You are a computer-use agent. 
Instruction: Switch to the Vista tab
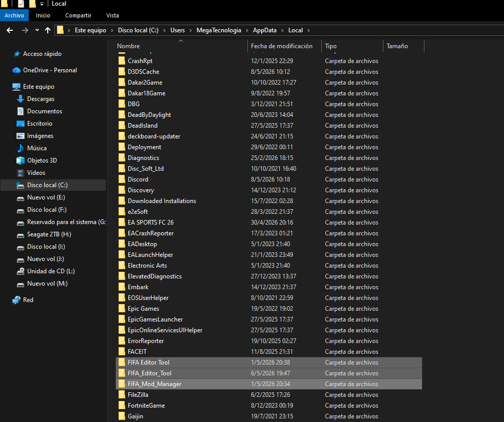coord(112,15)
